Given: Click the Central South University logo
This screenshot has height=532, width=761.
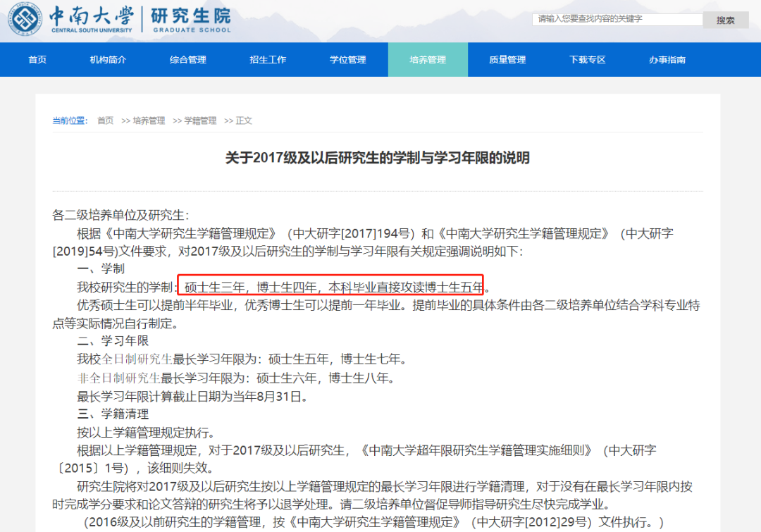Looking at the screenshot, I should click(25, 20).
